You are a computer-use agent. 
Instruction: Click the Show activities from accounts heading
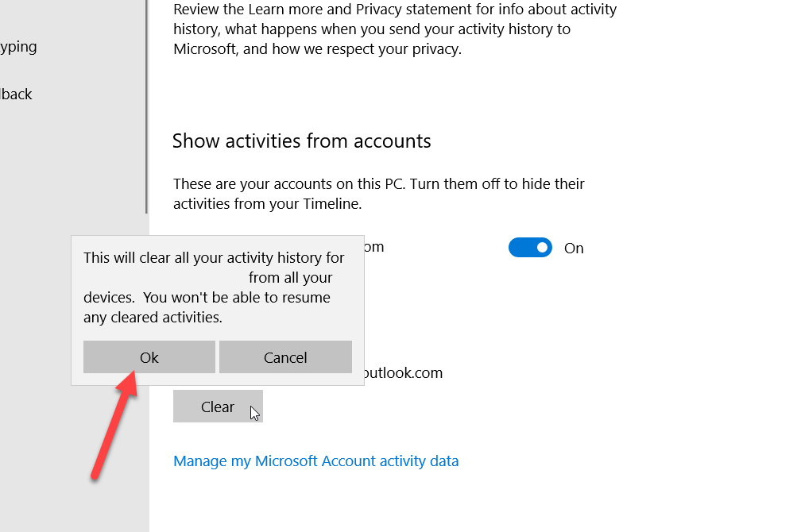(x=301, y=141)
